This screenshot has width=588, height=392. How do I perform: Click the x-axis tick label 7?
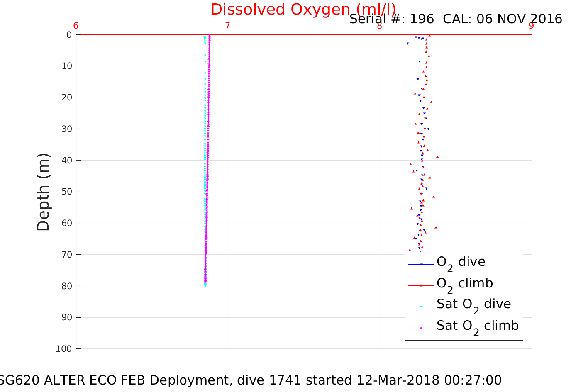point(227,26)
